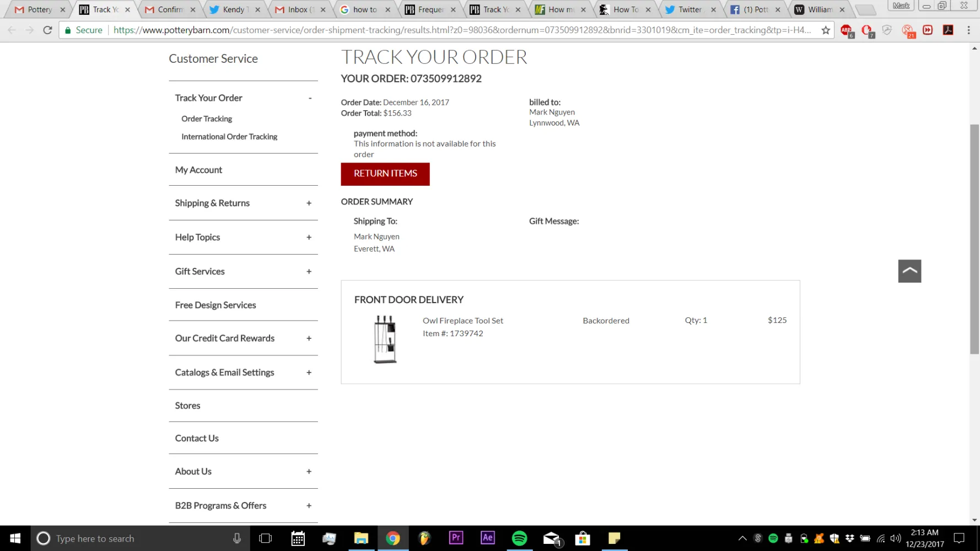
Task: Open Task View in the taskbar
Action: coord(265,538)
